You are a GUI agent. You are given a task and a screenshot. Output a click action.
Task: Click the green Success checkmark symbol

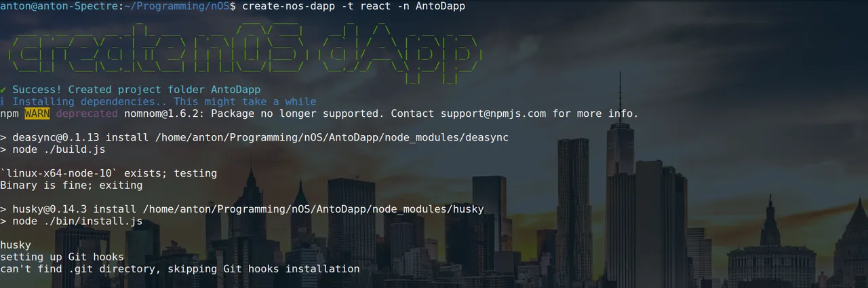(3, 90)
